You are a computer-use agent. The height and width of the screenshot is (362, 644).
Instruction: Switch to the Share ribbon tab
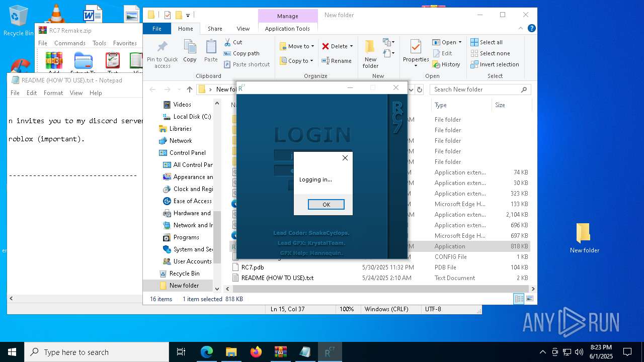tap(215, 29)
